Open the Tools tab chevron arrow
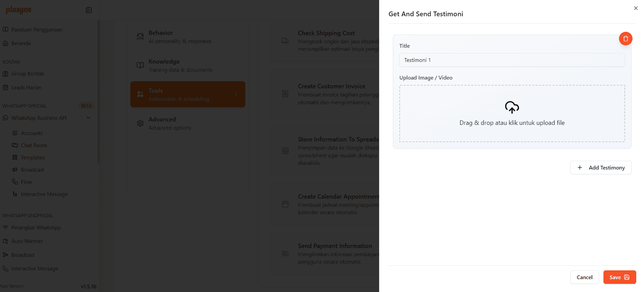The width and height of the screenshot is (644, 292). pyautogui.click(x=236, y=94)
